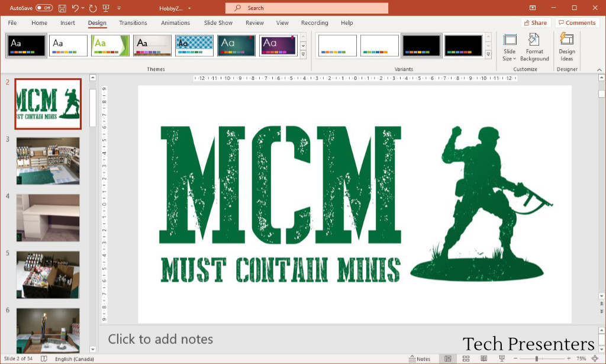Apply the dark teal Ion theme
This screenshot has width=606, height=364.
237,46
